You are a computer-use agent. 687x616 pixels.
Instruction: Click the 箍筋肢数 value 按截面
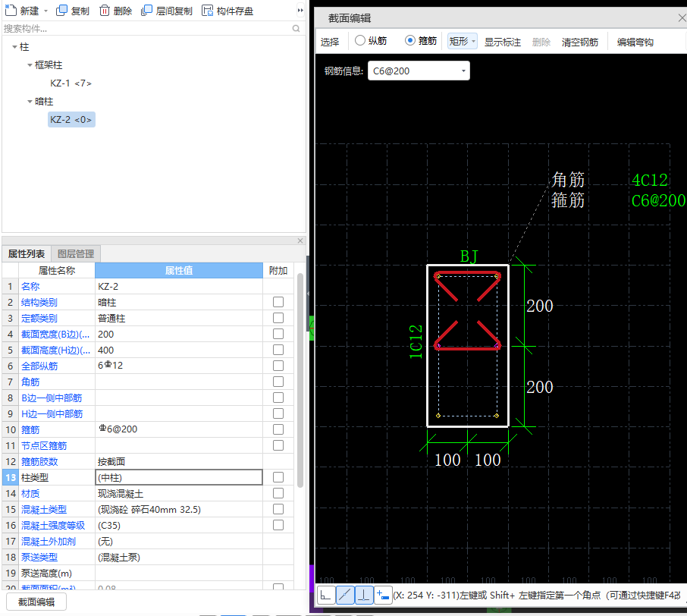[179, 462]
